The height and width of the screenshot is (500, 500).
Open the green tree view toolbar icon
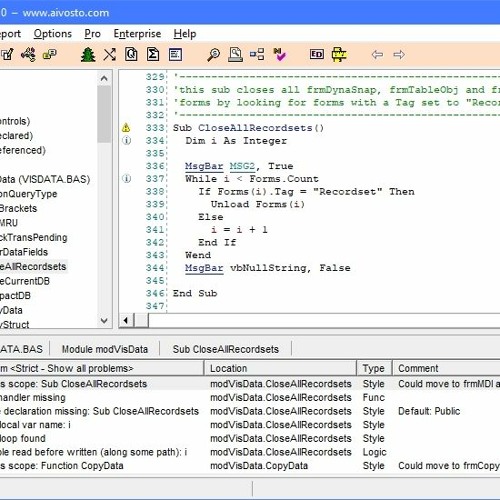88,54
